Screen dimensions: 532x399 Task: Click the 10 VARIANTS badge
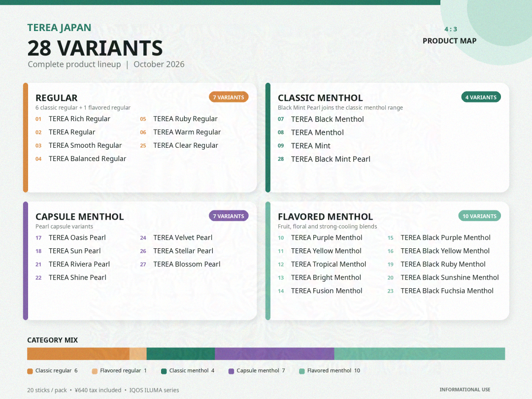pyautogui.click(x=479, y=216)
